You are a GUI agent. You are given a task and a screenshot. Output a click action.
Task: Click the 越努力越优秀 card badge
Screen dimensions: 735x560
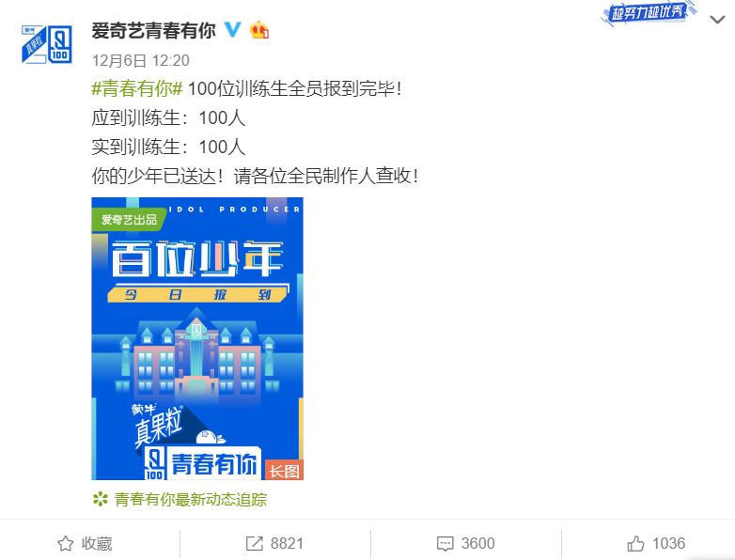click(648, 13)
